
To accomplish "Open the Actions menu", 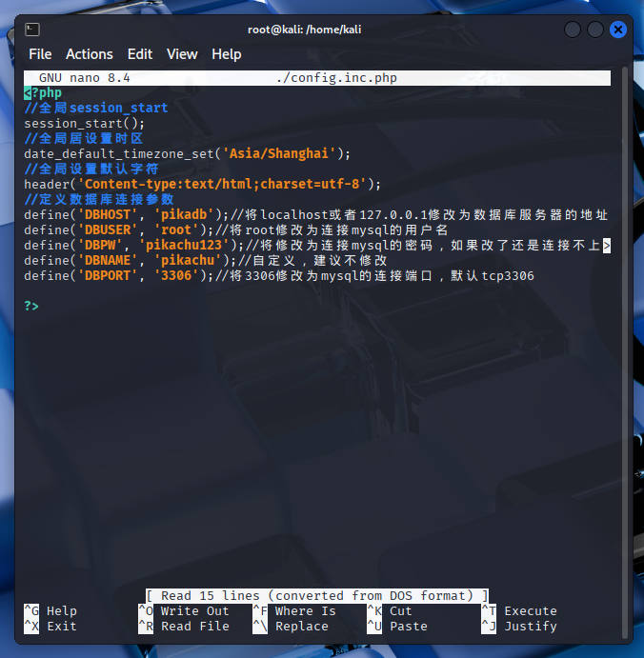I will click(x=89, y=54).
